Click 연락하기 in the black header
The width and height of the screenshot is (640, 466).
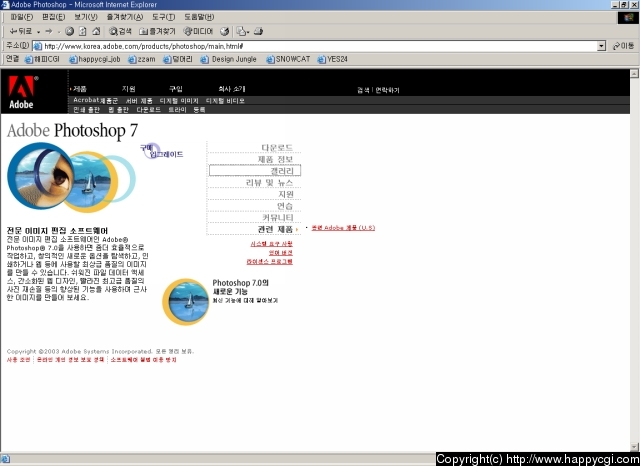(x=387, y=90)
